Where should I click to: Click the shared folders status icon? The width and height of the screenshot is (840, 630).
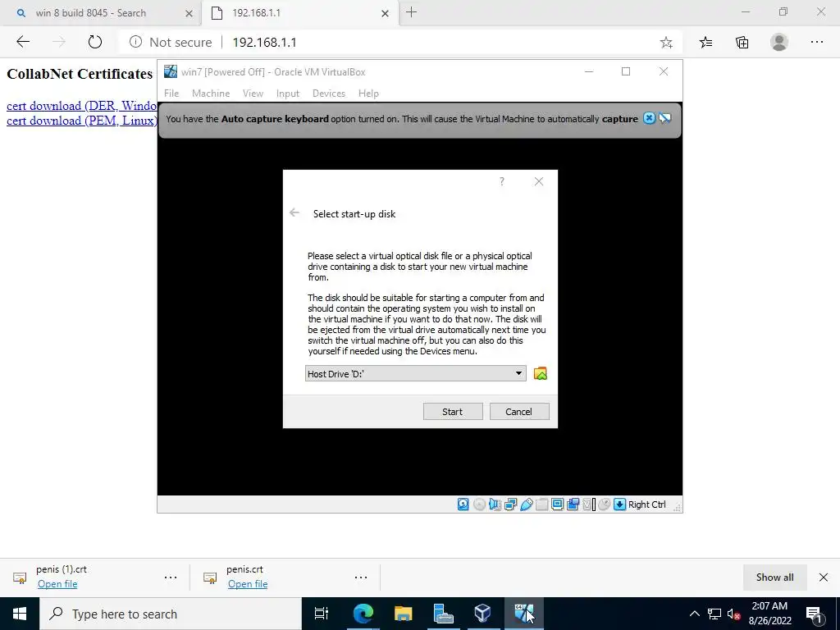(x=541, y=504)
